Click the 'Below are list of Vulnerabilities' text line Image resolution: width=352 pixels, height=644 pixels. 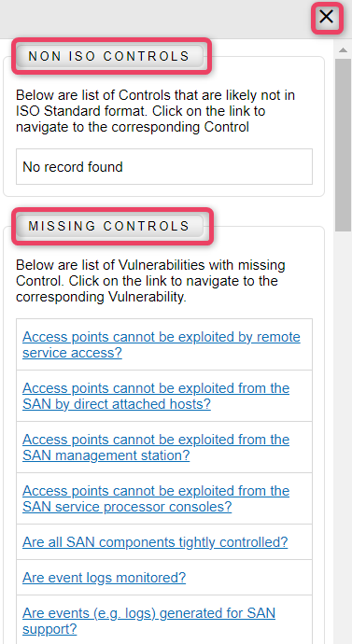pyautogui.click(x=150, y=265)
